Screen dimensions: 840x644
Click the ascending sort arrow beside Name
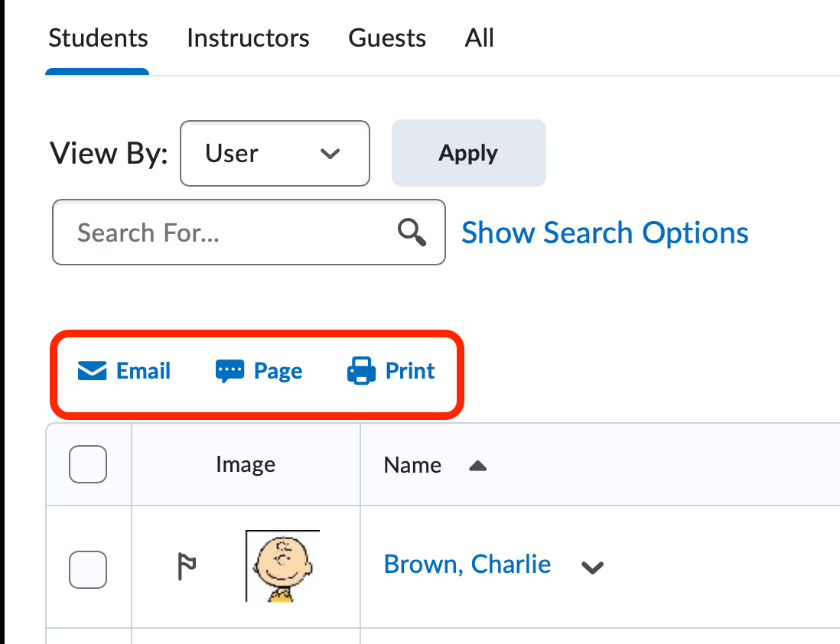pos(477,466)
